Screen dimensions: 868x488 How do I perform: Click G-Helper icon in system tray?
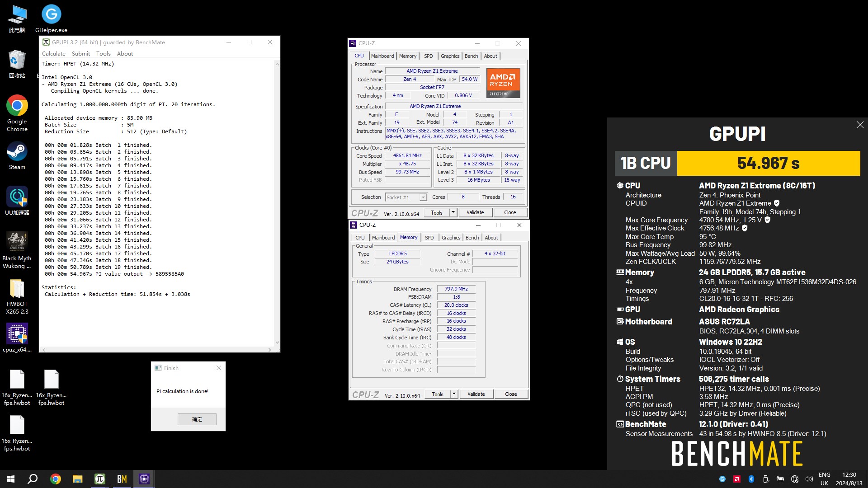(x=722, y=479)
